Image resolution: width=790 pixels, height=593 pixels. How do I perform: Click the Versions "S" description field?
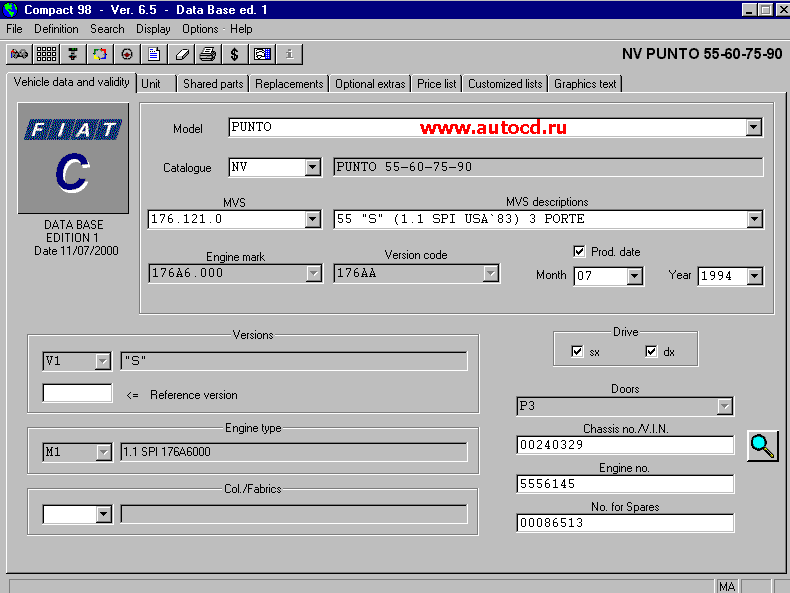pyautogui.click(x=294, y=361)
